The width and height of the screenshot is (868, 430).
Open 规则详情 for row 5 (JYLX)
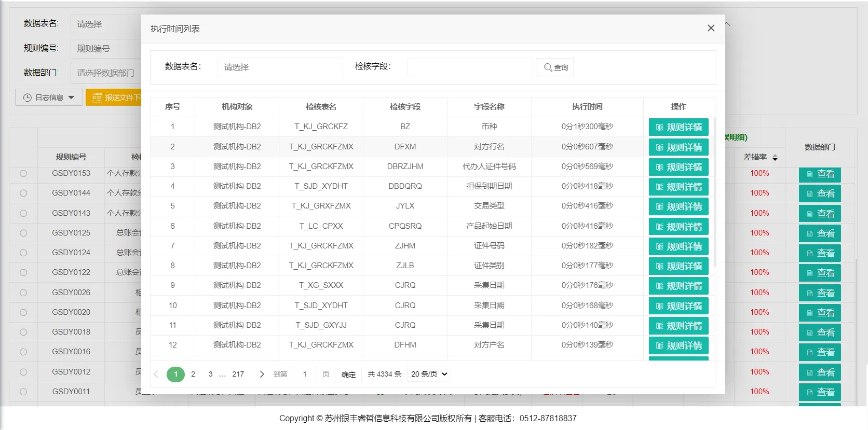click(x=678, y=206)
